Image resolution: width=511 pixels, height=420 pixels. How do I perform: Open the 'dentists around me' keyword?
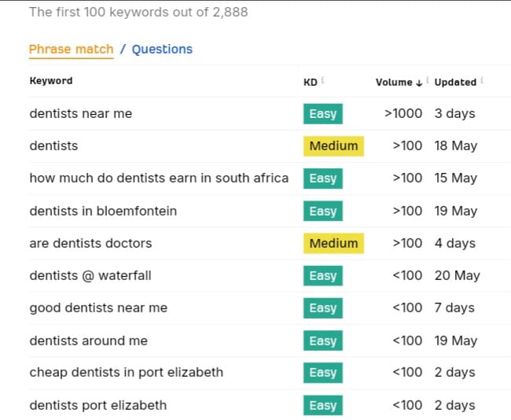pyautogui.click(x=89, y=341)
